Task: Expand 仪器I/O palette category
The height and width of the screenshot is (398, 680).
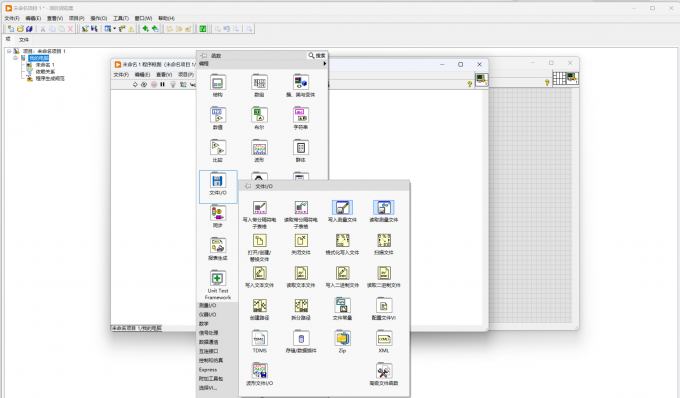Action: (207, 314)
